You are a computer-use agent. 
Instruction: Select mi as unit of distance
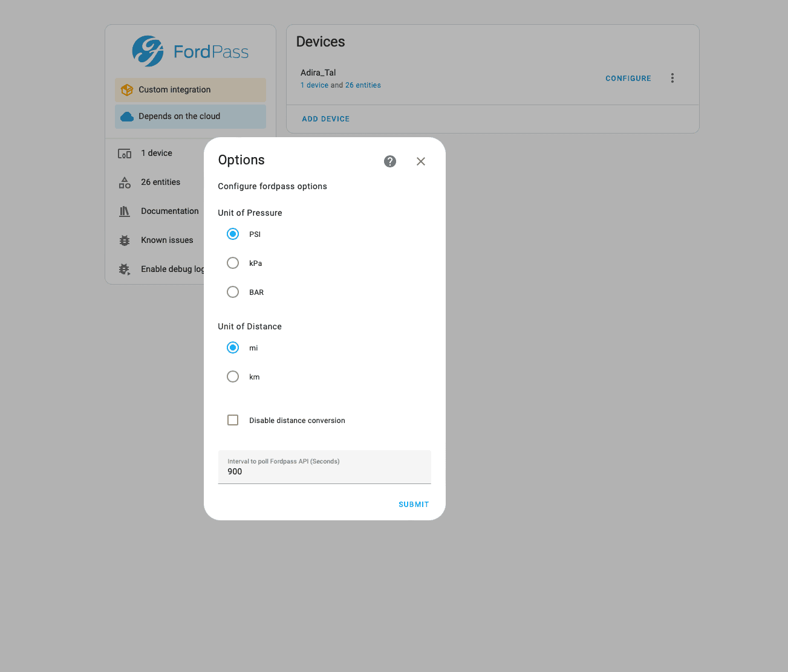233,347
